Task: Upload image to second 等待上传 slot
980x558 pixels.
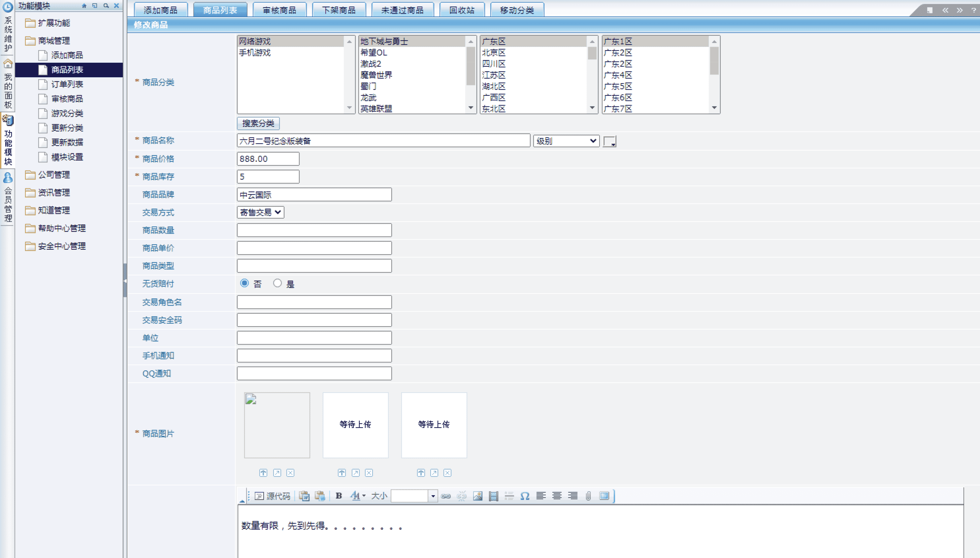Action: point(342,472)
